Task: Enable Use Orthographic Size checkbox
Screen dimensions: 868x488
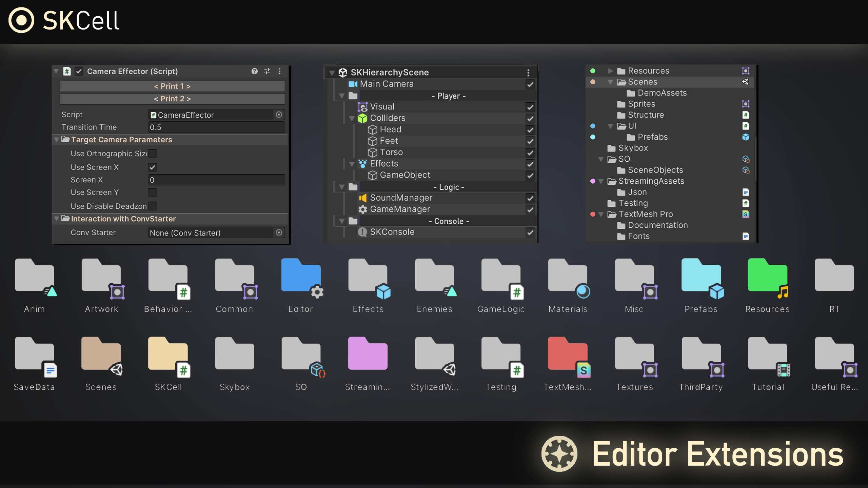Action: [x=153, y=154]
